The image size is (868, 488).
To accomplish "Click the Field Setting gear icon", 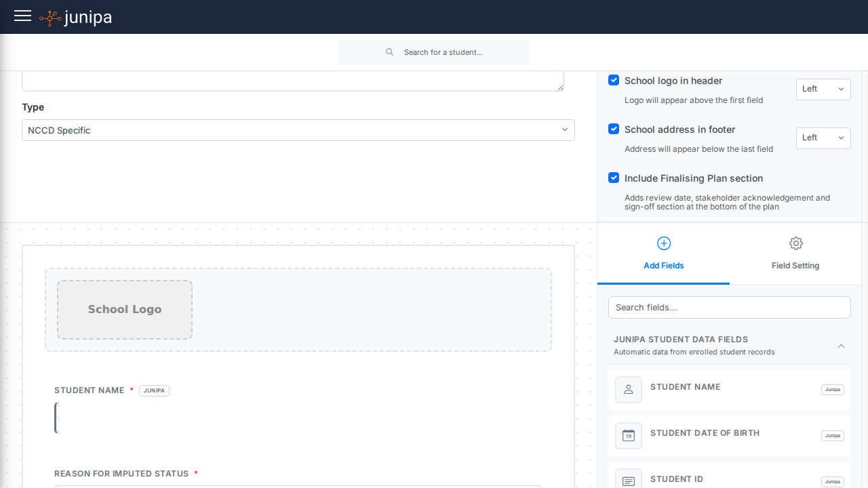I will [x=796, y=243].
